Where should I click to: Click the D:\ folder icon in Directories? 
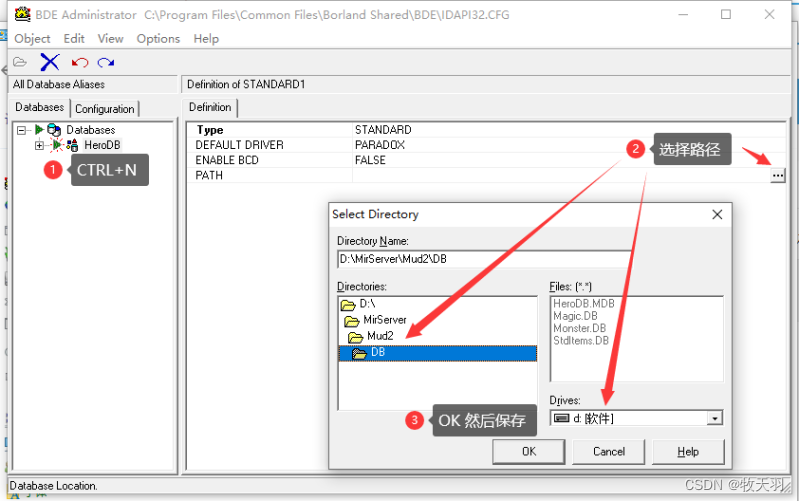pos(348,305)
